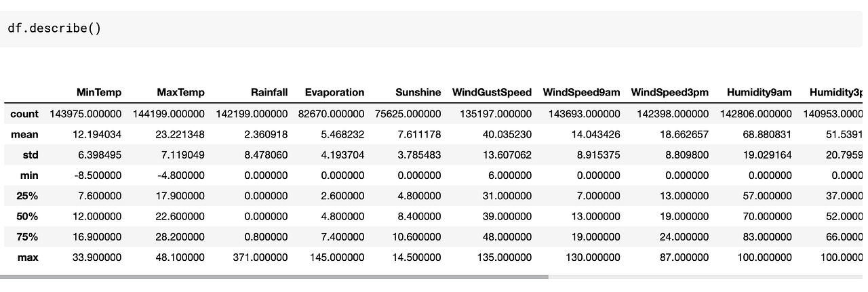Click the horizontal scrollbar thumb under the table
This screenshot has height=292, width=868.
click(x=274, y=276)
